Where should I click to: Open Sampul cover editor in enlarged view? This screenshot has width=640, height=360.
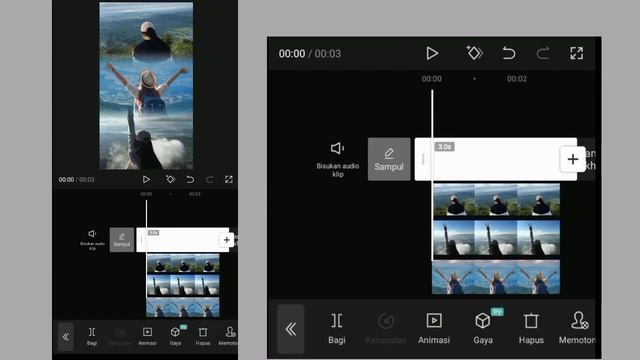tap(389, 159)
